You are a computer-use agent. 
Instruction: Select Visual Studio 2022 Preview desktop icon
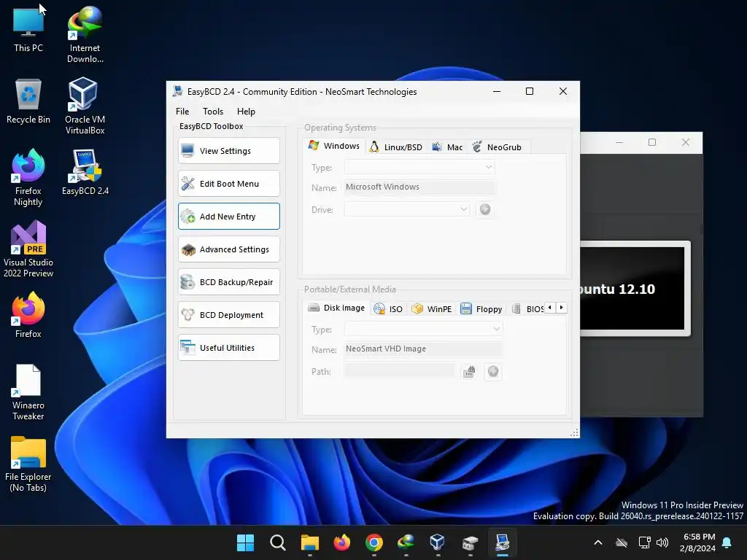pos(28,249)
